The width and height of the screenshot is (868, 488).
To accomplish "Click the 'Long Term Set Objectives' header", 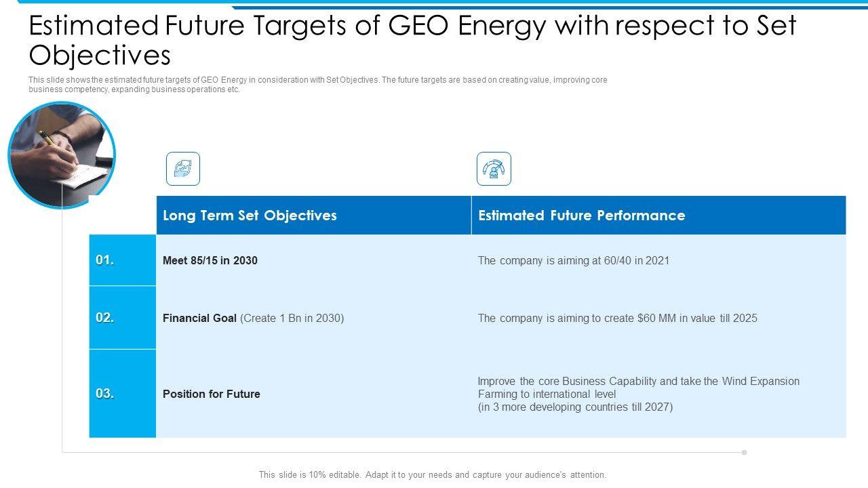I will (250, 216).
